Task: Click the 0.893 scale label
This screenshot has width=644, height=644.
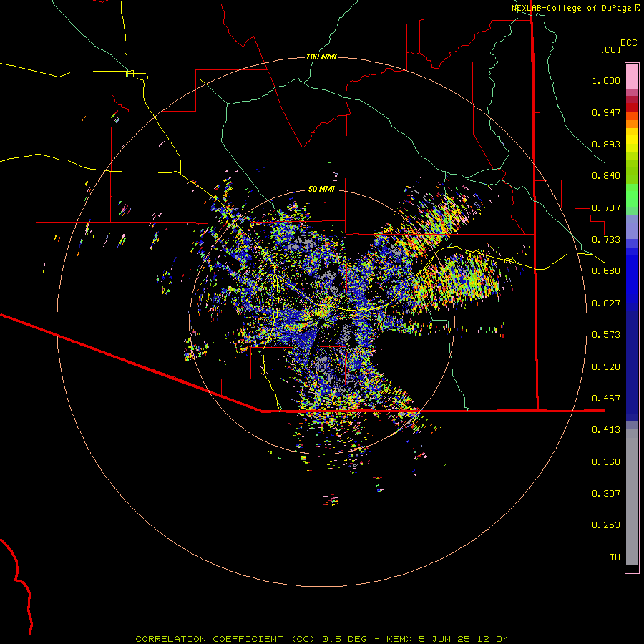Action: (606, 144)
